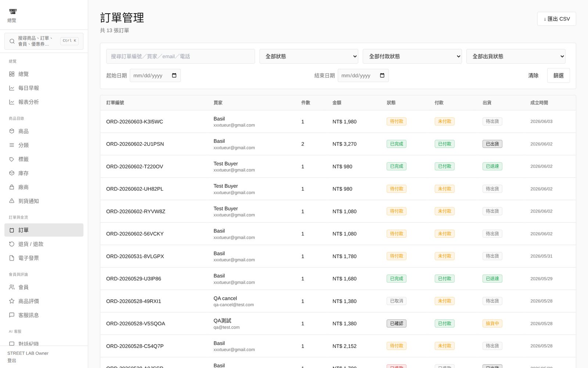
Task: Open calendar picker icon for 結束日期
Action: pos(382,75)
